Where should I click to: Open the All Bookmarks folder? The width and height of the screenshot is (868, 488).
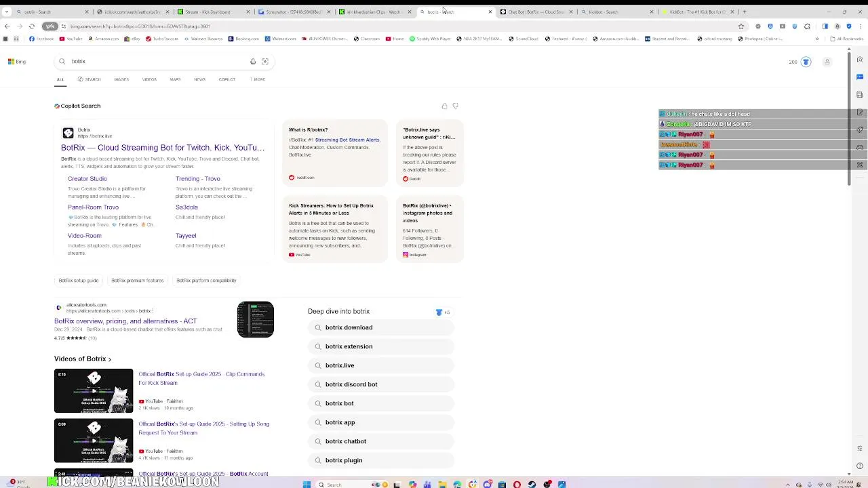coord(846,39)
